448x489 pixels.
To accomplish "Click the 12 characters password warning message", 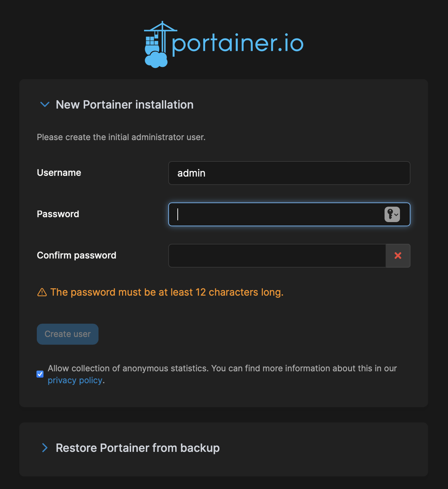I will tap(167, 292).
